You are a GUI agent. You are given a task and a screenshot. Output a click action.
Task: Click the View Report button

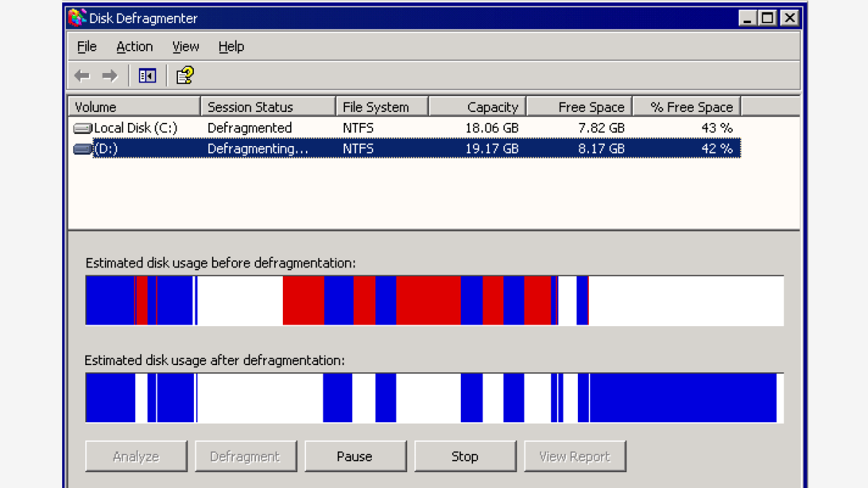575,456
